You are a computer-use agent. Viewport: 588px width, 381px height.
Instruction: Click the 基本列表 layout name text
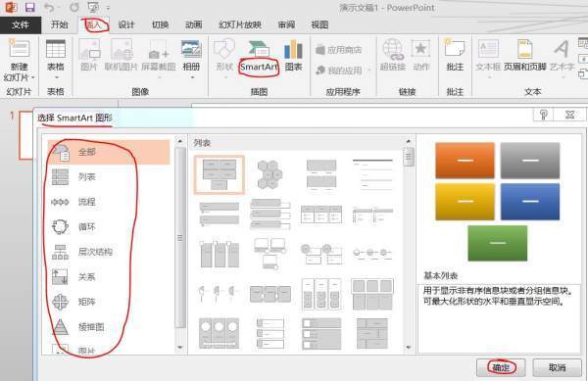(441, 276)
